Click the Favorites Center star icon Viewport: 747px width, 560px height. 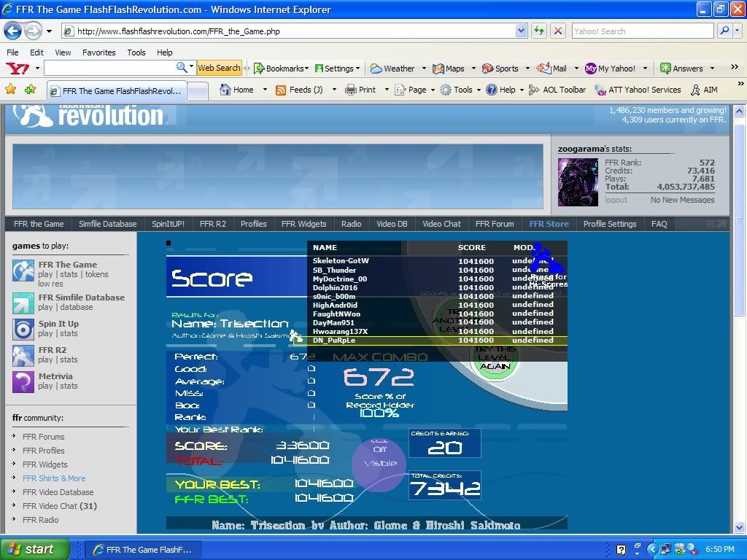coord(10,89)
